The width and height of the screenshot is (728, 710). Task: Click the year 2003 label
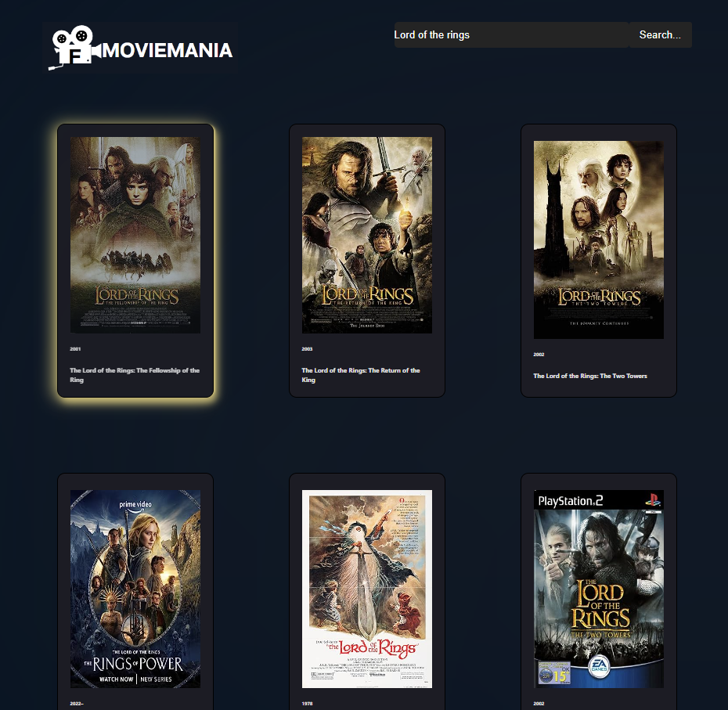coord(307,348)
